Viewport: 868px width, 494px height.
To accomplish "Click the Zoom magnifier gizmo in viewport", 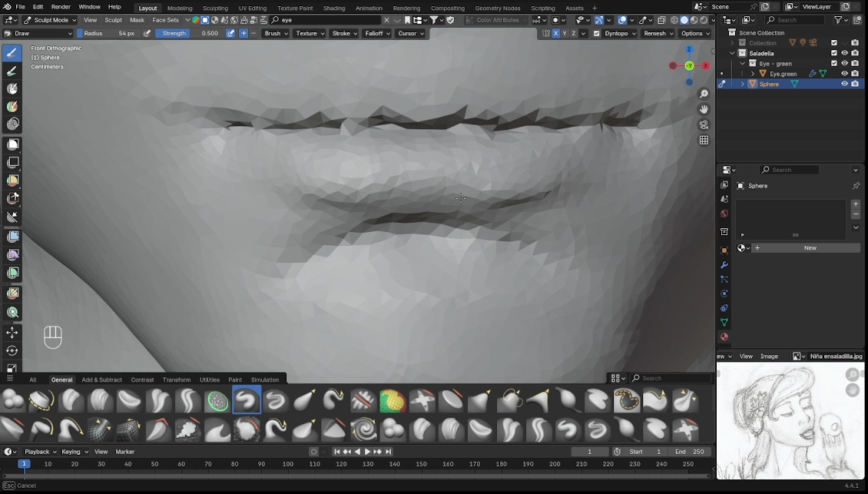I will tap(704, 94).
